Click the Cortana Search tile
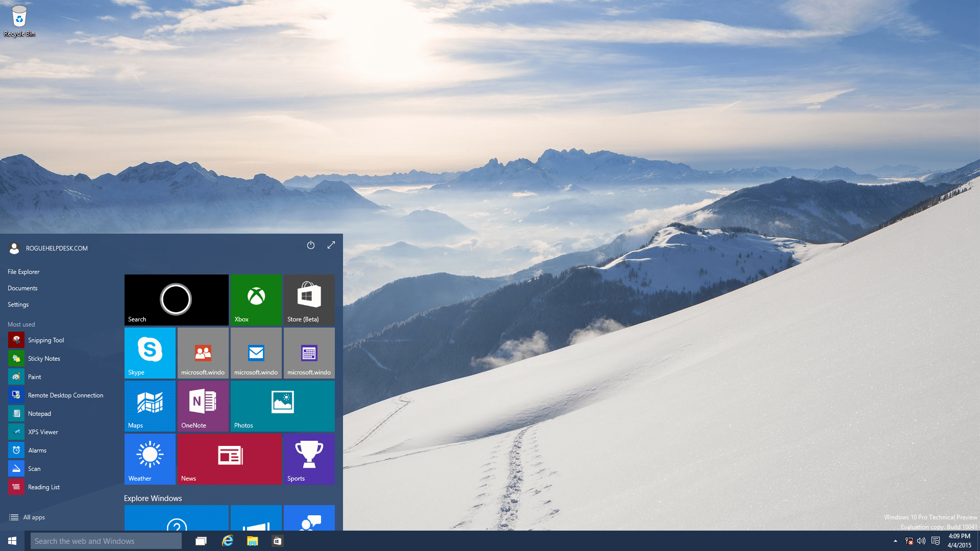Image resolution: width=980 pixels, height=551 pixels. point(176,299)
